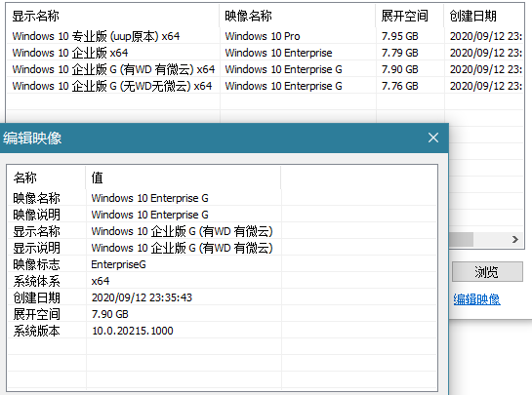Viewport: 532px width, 395px height.
Task: Click the 2020/09/12 23:35:43 value
Action: click(x=142, y=297)
